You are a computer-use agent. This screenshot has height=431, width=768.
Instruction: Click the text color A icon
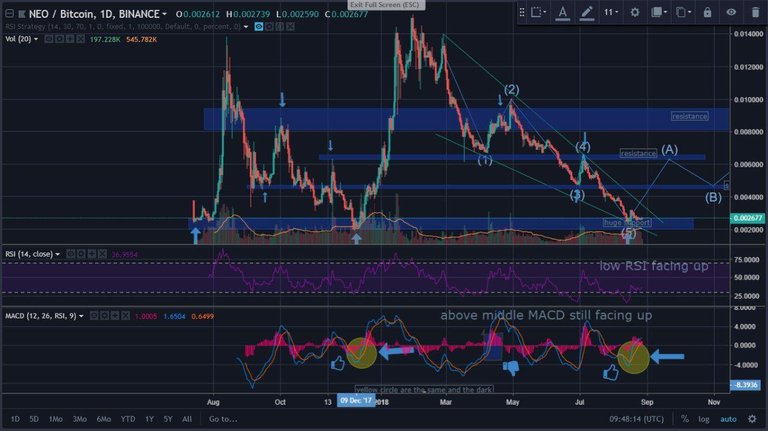[562, 13]
